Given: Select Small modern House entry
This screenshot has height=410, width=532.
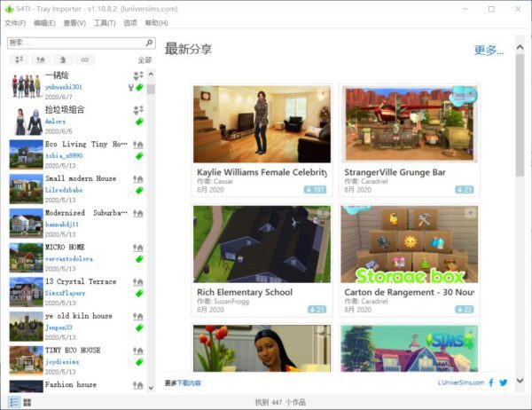Looking at the screenshot, I should 77,189.
